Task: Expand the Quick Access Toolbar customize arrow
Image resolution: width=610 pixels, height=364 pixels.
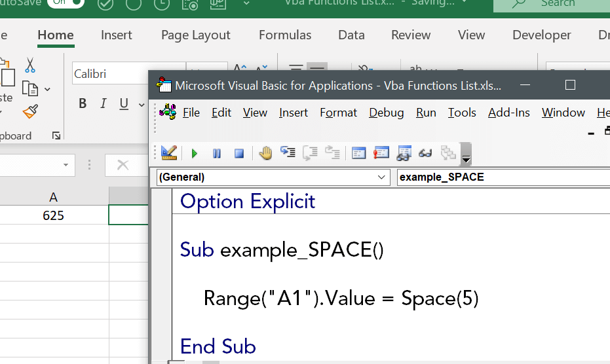Action: coord(246,3)
